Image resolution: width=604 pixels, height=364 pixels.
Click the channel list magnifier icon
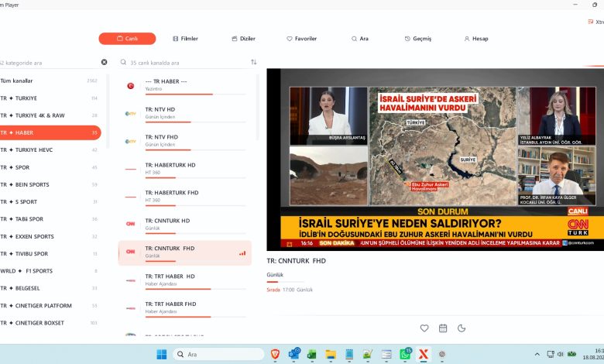(123, 62)
